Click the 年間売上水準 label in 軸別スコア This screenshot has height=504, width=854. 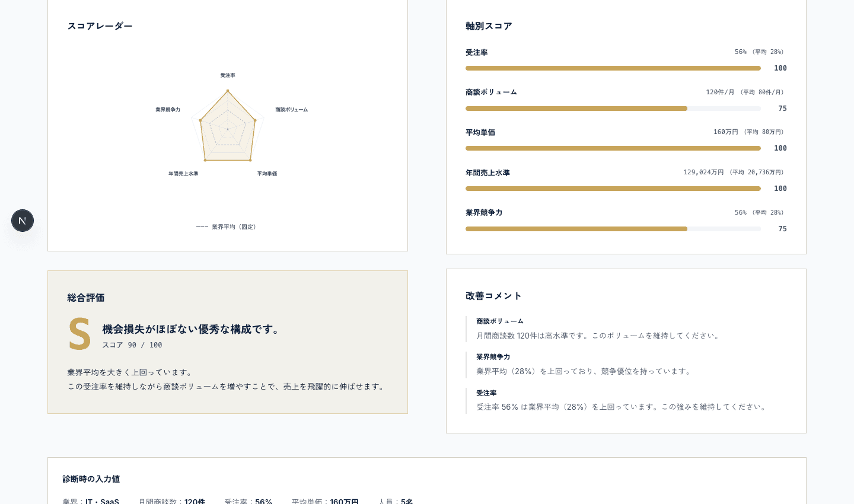coord(487,173)
